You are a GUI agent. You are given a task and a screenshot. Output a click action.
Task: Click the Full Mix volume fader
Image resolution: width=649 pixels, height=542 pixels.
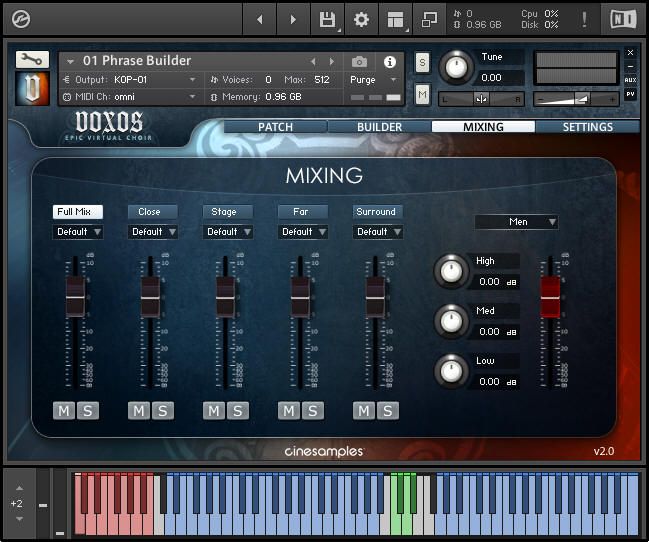pyautogui.click(x=75, y=297)
